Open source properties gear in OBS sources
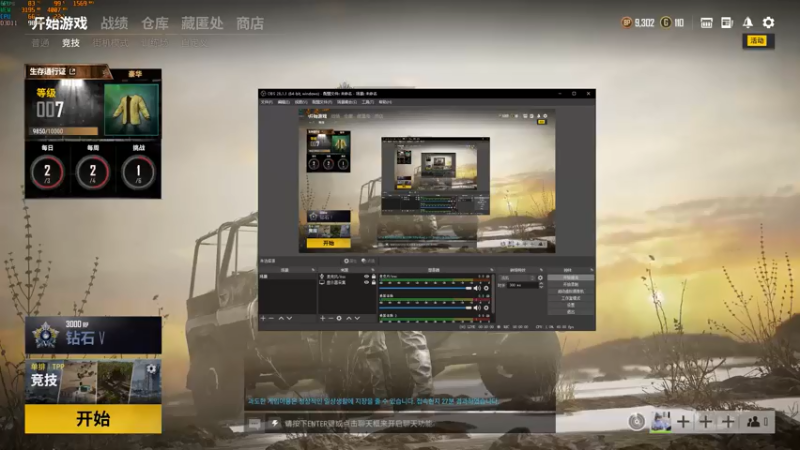 point(339,318)
